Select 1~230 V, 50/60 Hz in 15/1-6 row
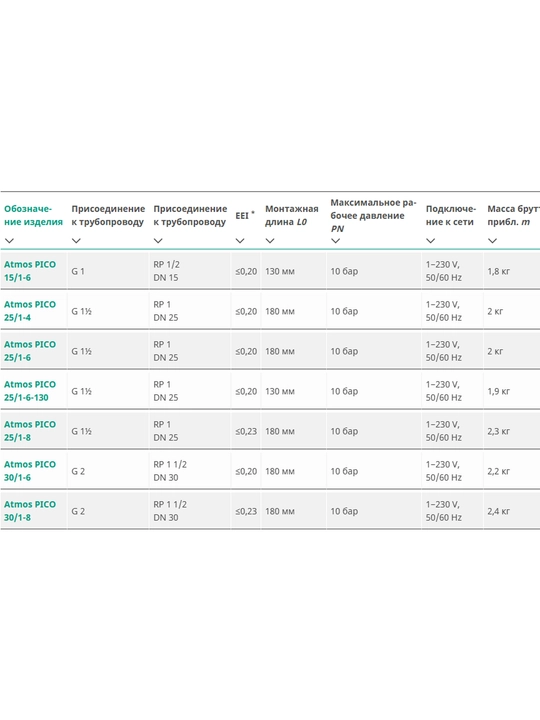The image size is (540, 720). [x=444, y=271]
